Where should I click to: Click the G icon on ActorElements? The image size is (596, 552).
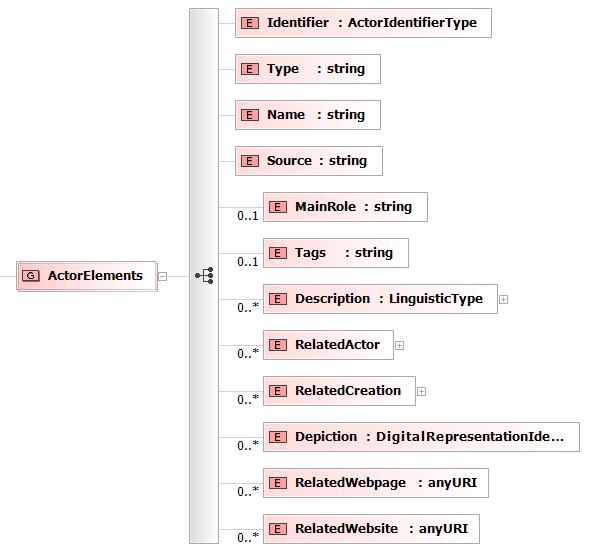point(31,276)
